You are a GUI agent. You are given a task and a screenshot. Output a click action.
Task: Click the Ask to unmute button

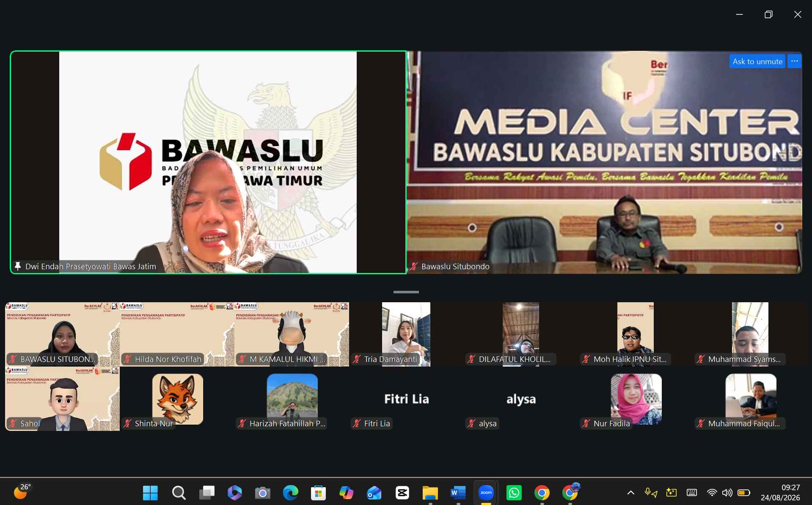(x=757, y=61)
